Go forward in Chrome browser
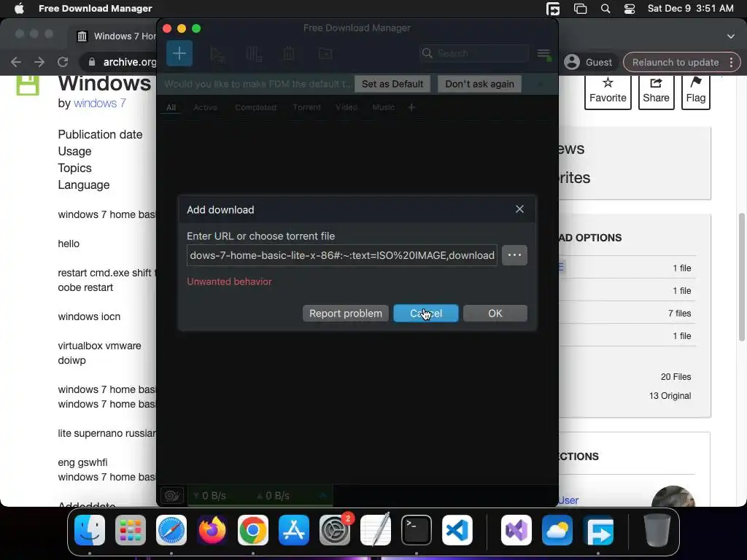This screenshot has height=560, width=747. click(39, 62)
